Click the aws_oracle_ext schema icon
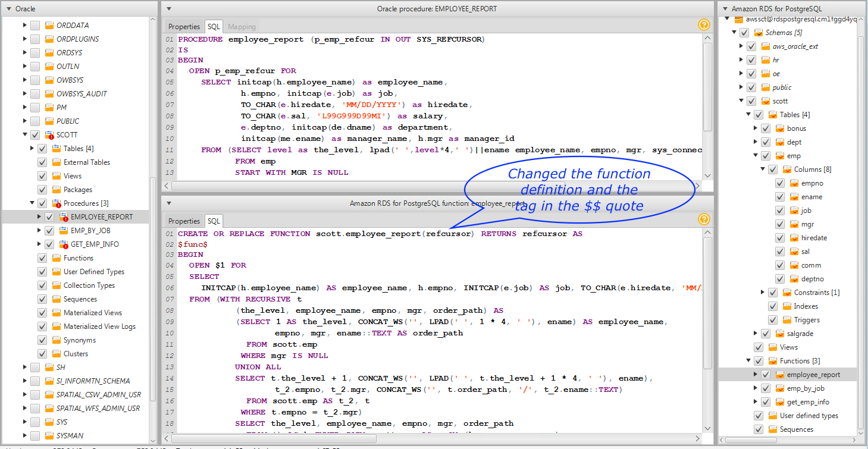Viewport: 868px width, 449px height. (x=765, y=46)
